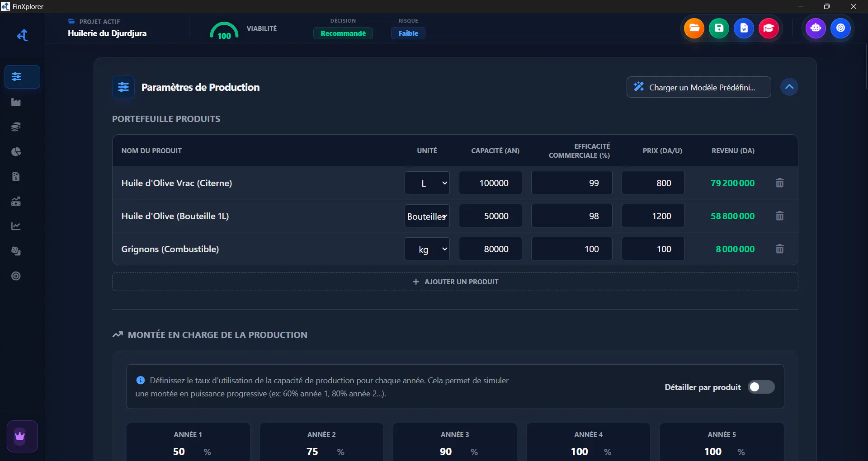Open the money growth sidebar icon
The image size is (868, 461).
tap(16, 202)
